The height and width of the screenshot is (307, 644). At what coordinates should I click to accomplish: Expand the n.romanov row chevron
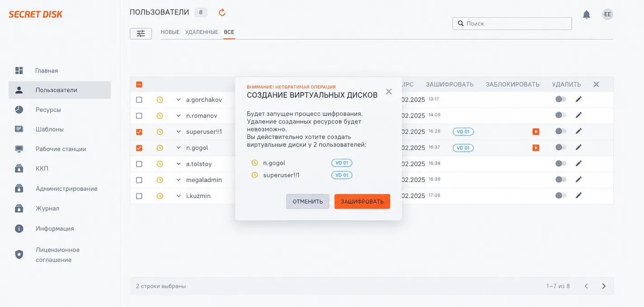pyautogui.click(x=179, y=116)
